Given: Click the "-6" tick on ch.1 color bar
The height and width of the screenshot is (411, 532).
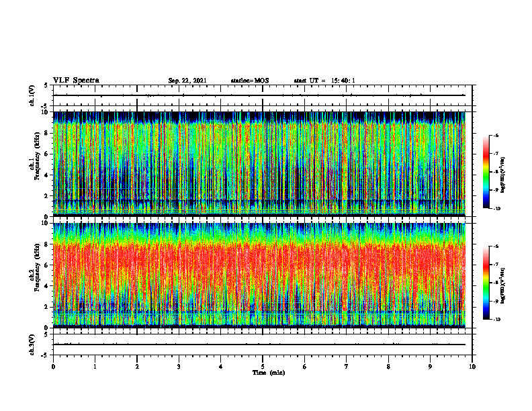Looking at the screenshot, I should pyautogui.click(x=496, y=135).
